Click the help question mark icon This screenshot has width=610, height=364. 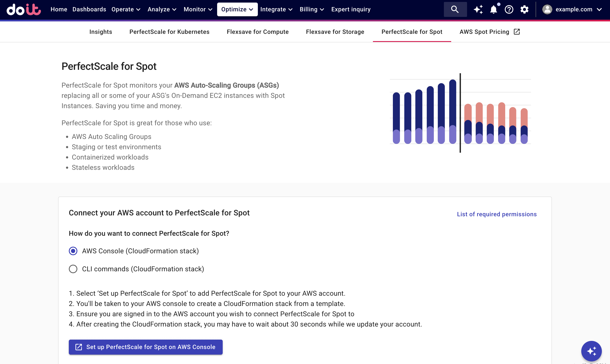coord(509,10)
